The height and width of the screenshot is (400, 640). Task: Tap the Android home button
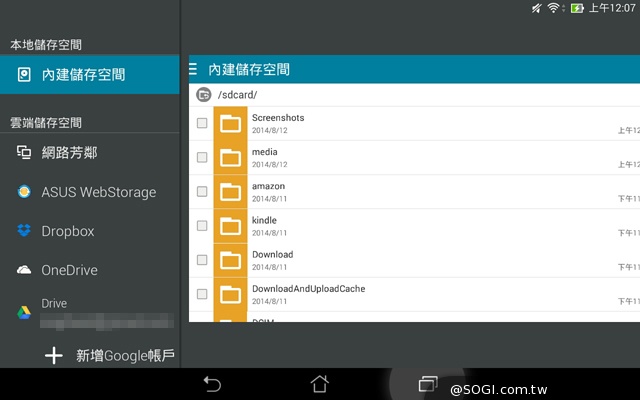click(320, 384)
